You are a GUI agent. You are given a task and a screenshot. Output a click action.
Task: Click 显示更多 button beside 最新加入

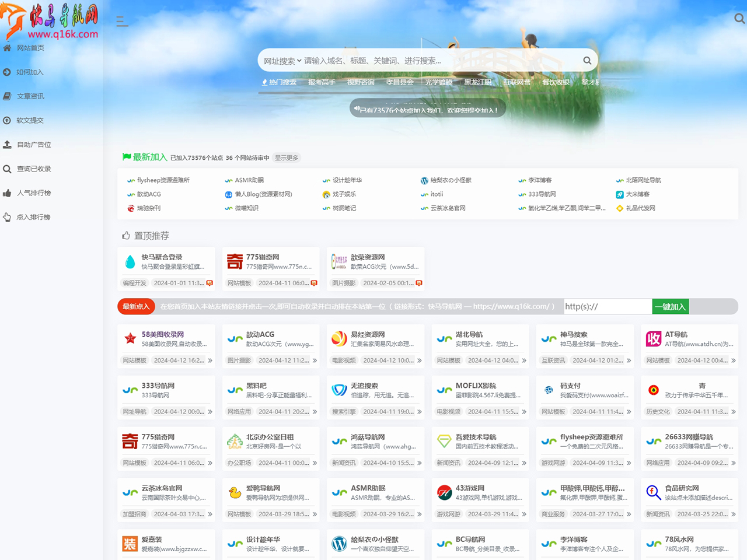click(x=287, y=157)
